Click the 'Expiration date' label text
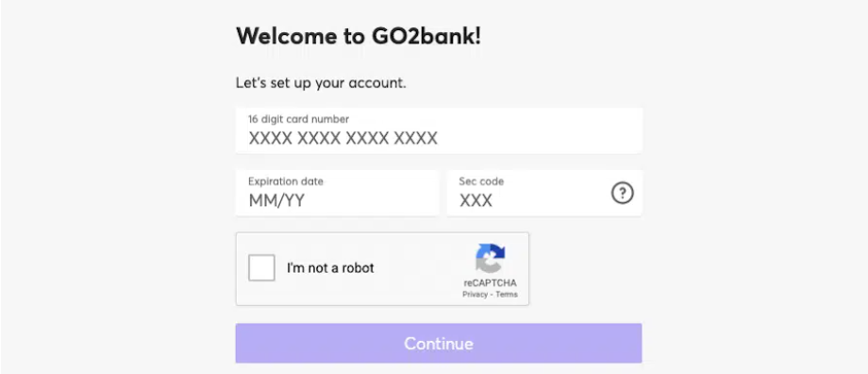Viewport: 868px width, 374px height. click(x=286, y=181)
